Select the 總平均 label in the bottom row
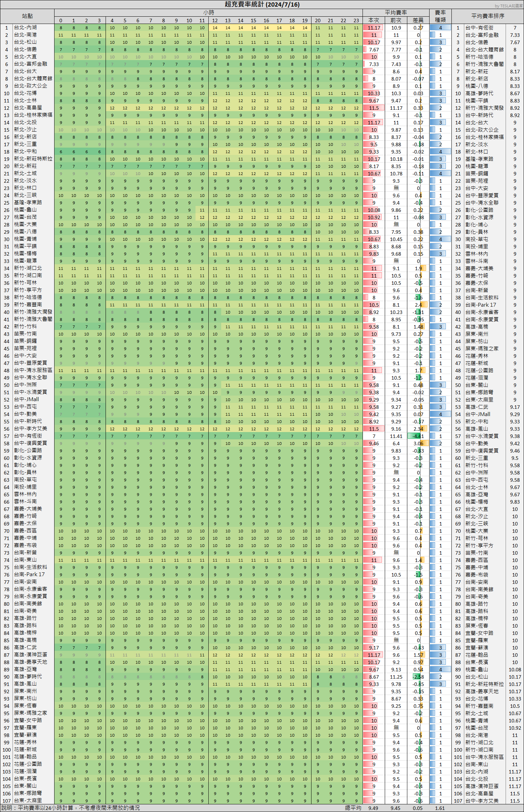The width and height of the screenshot is (524, 812). [x=353, y=808]
